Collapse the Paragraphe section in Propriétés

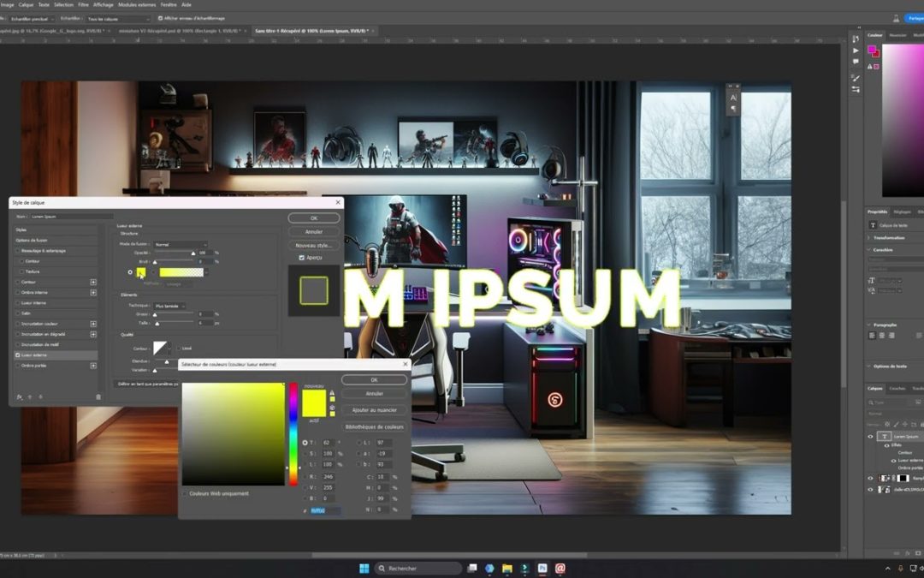(869, 325)
